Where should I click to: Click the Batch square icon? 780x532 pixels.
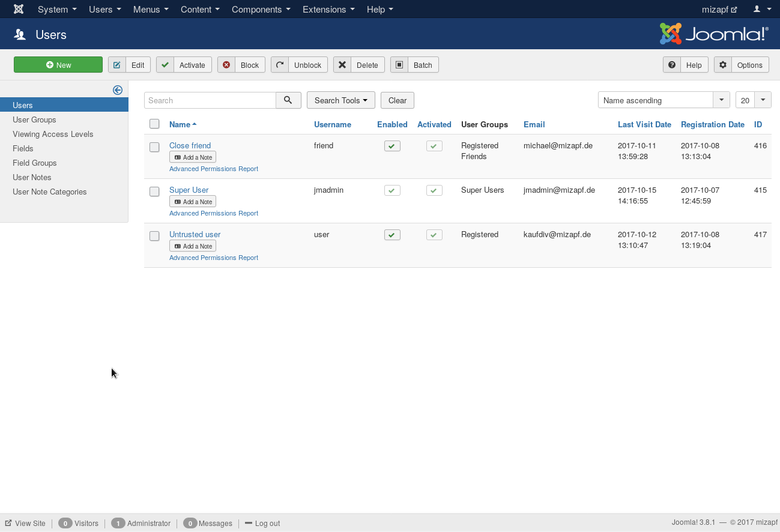[x=399, y=65]
